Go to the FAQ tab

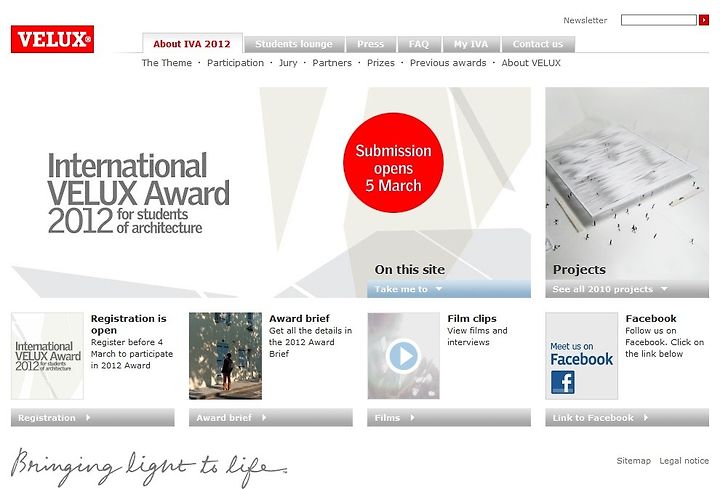tap(419, 44)
